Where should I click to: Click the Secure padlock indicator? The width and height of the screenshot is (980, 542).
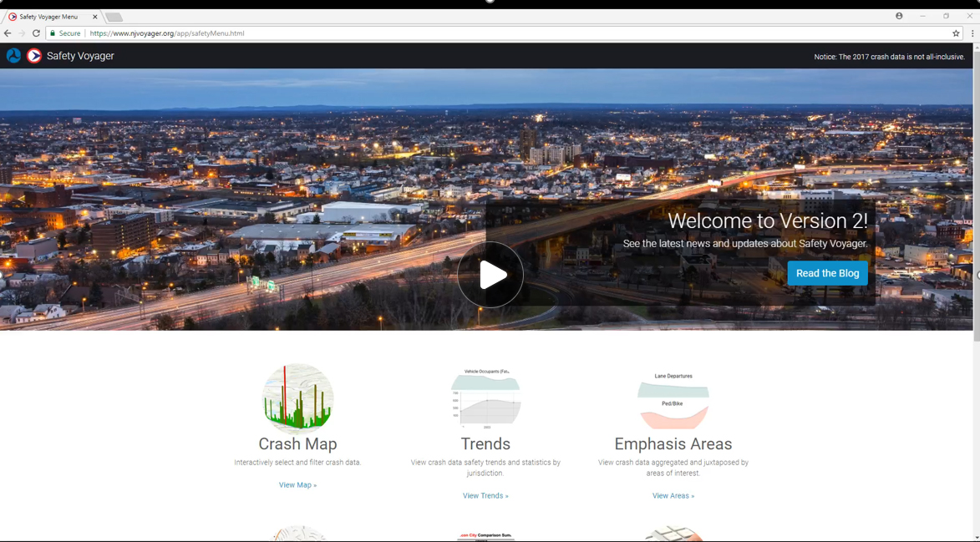[x=65, y=33]
